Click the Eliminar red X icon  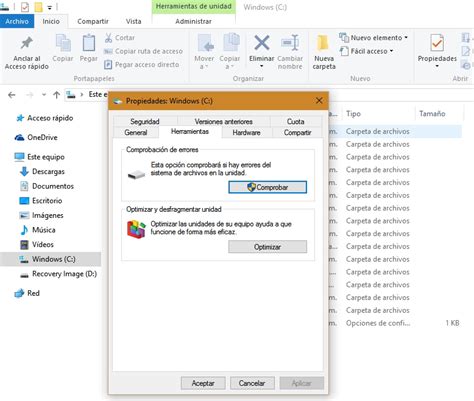tap(262, 43)
